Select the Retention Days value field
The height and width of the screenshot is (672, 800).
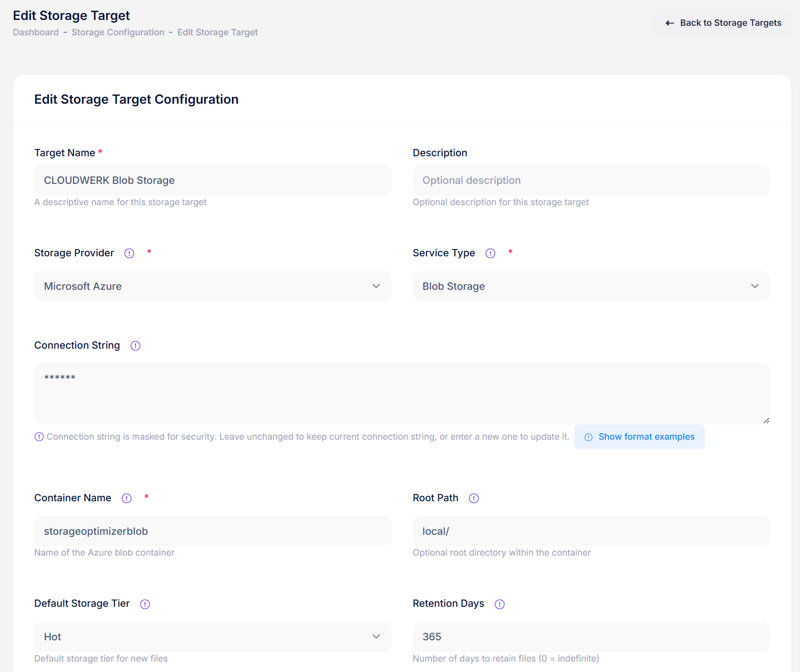point(591,636)
